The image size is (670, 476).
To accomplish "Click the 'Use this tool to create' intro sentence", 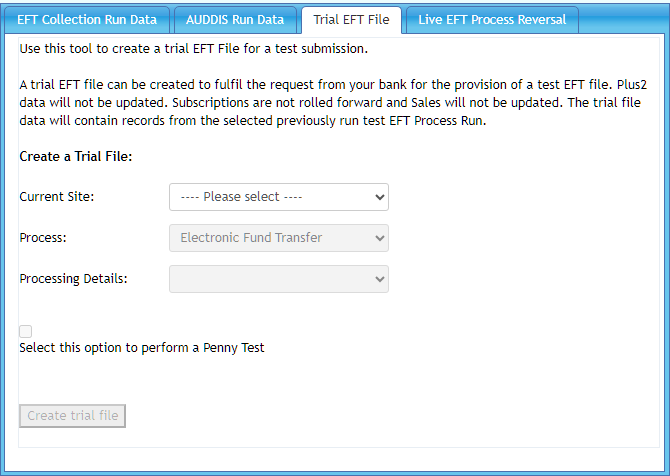I will pos(194,49).
